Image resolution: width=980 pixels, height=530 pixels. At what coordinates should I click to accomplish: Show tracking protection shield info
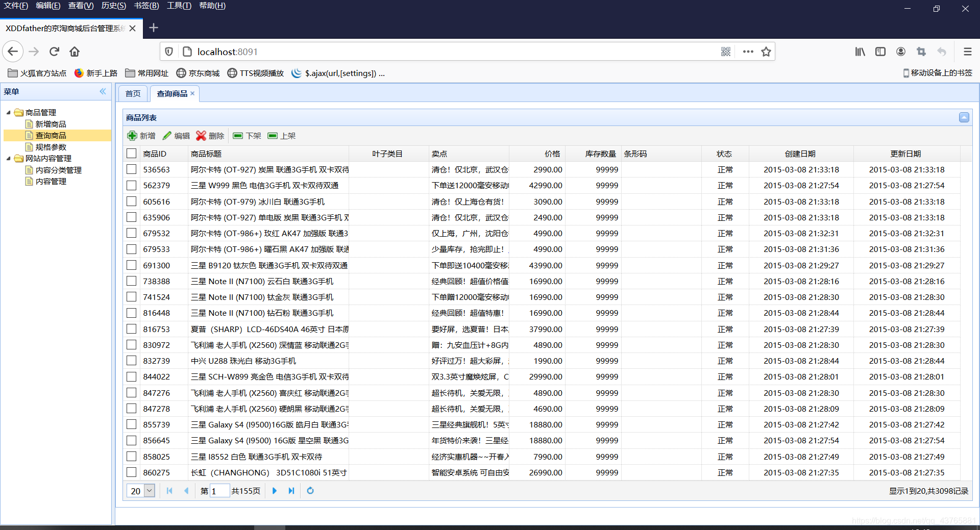pyautogui.click(x=169, y=52)
